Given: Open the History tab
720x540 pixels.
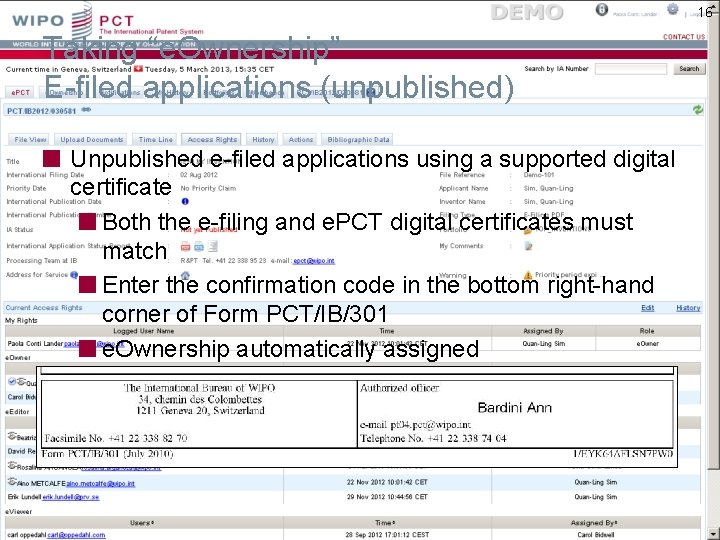Looking at the screenshot, I should [x=263, y=140].
